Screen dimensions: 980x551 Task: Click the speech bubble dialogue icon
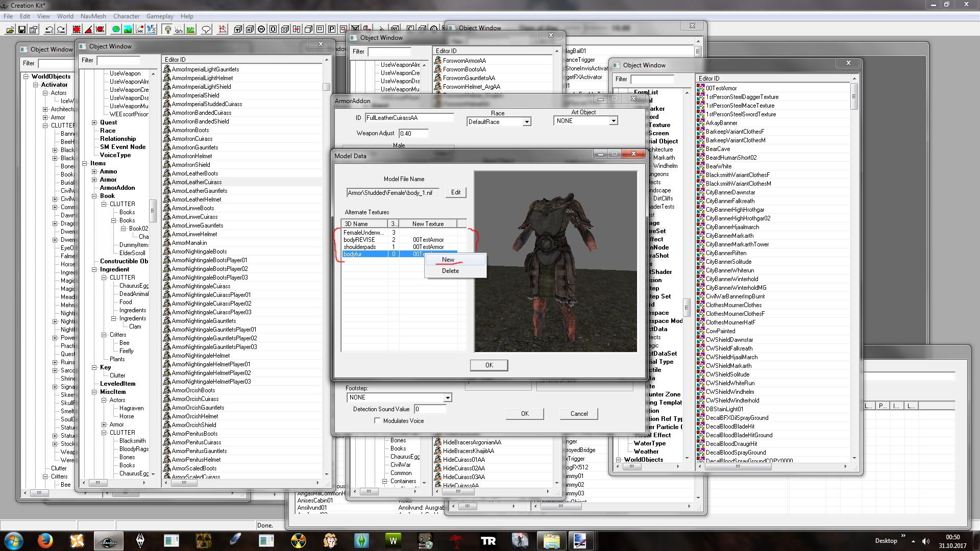coord(206,30)
